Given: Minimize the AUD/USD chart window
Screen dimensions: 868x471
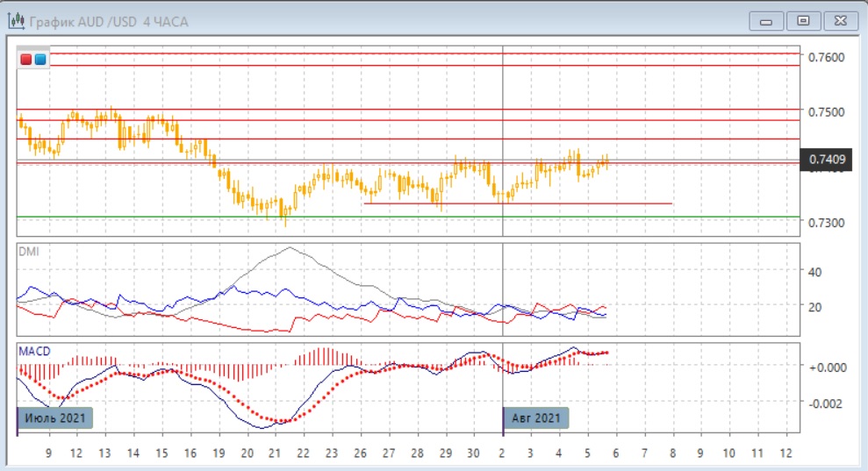Looking at the screenshot, I should click(x=767, y=21).
